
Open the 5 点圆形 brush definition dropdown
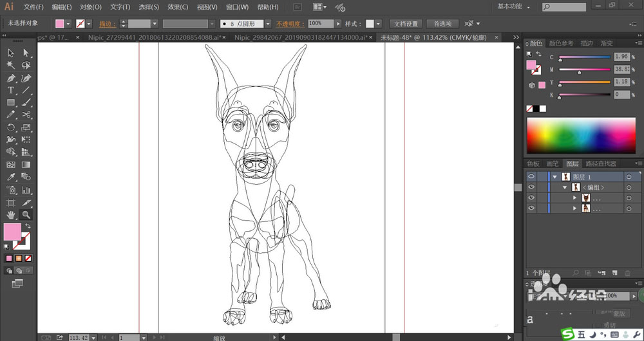tap(268, 24)
